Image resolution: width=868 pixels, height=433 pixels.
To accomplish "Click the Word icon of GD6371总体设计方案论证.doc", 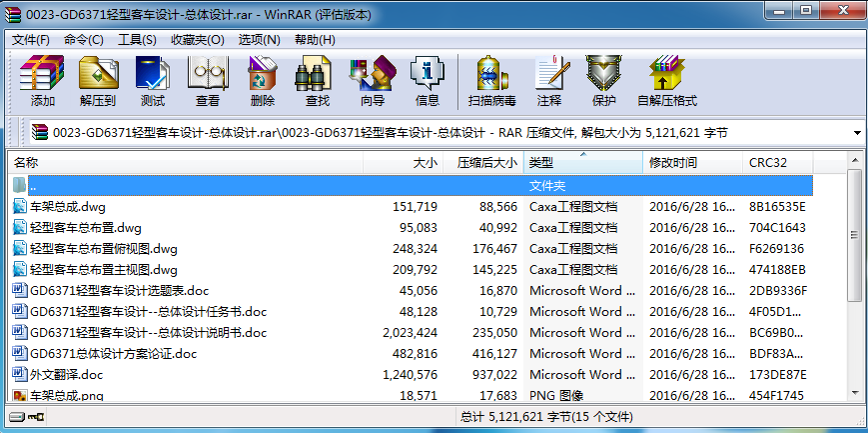I will click(x=20, y=354).
